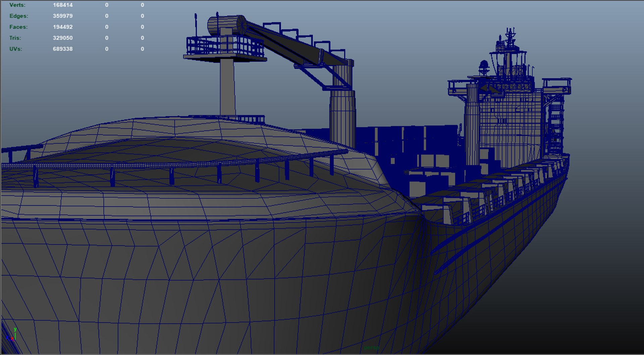644x355 pixels.
Task: Click the face count value 194492
Action: coord(63,27)
